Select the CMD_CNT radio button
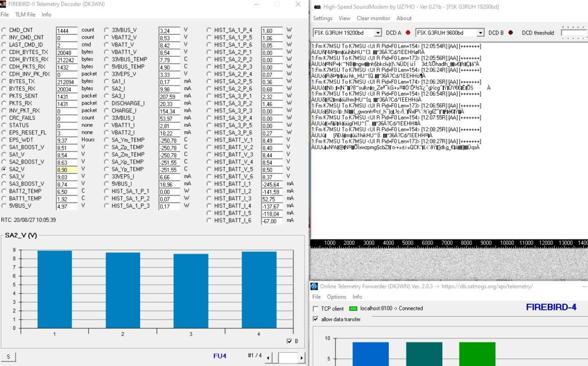The width and height of the screenshot is (588, 366). tap(4, 30)
